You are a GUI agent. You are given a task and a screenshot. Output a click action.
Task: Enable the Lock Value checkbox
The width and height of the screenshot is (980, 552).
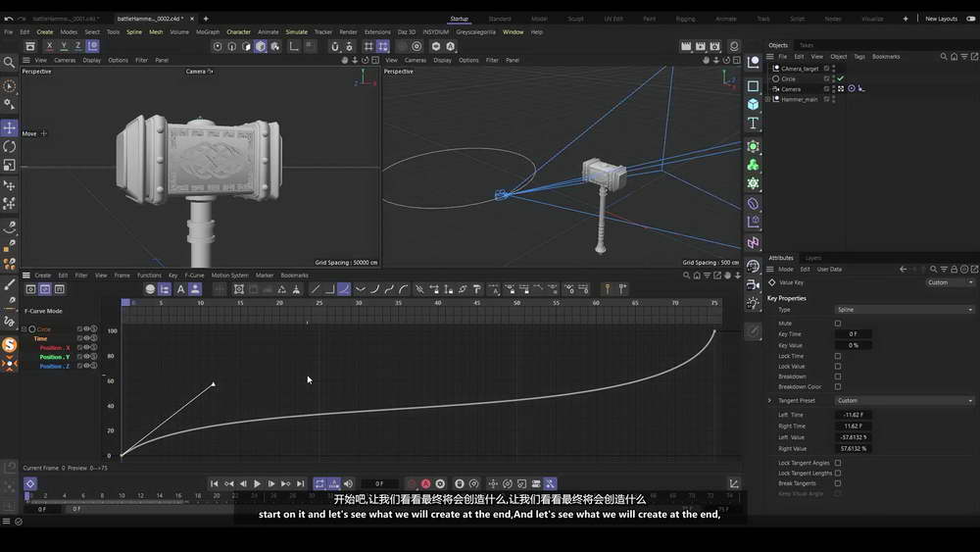(838, 367)
